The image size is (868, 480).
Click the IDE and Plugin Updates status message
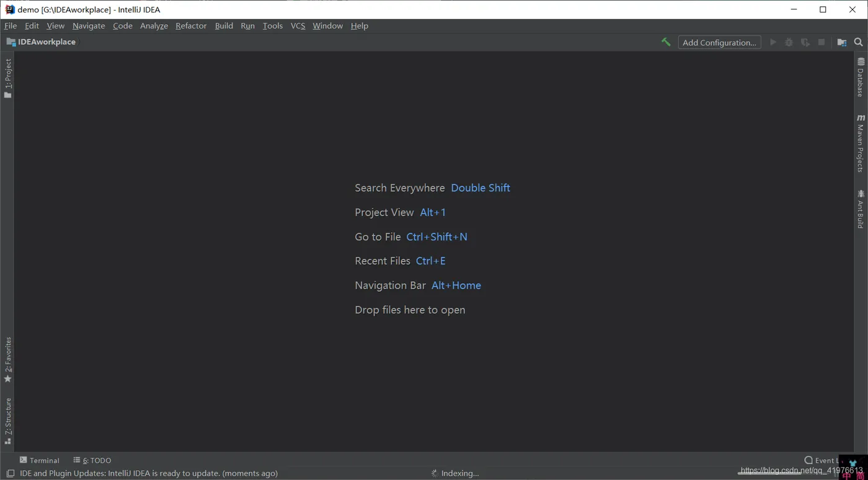[x=149, y=473]
